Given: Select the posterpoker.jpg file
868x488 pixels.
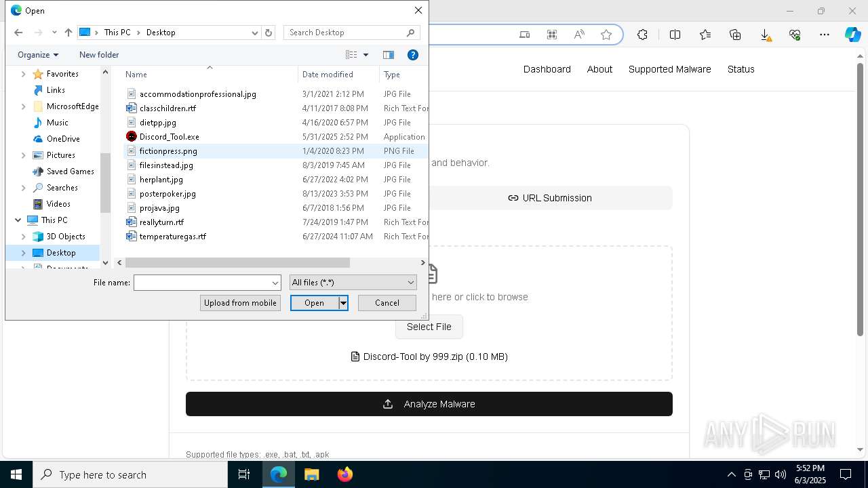Looking at the screenshot, I should click(x=167, y=194).
